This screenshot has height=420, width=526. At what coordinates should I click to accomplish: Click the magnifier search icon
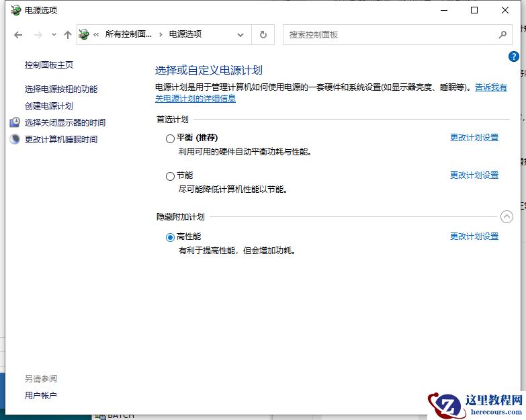click(502, 34)
